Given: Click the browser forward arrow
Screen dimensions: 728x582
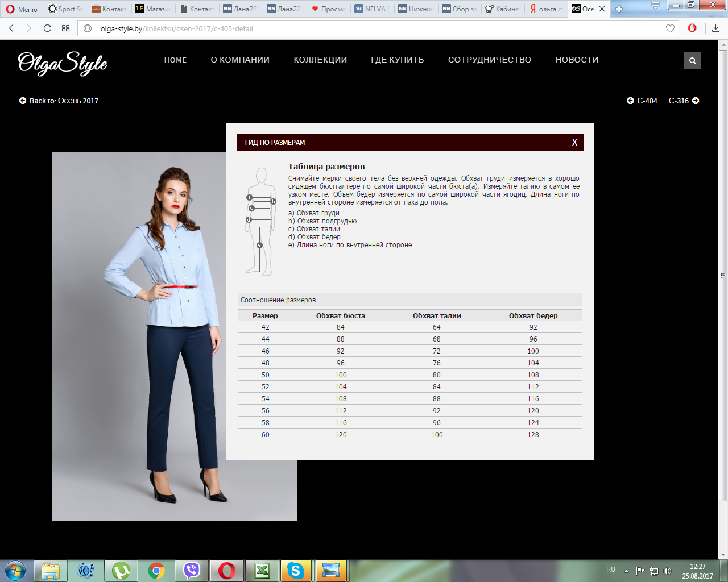Looking at the screenshot, I should tap(29, 28).
